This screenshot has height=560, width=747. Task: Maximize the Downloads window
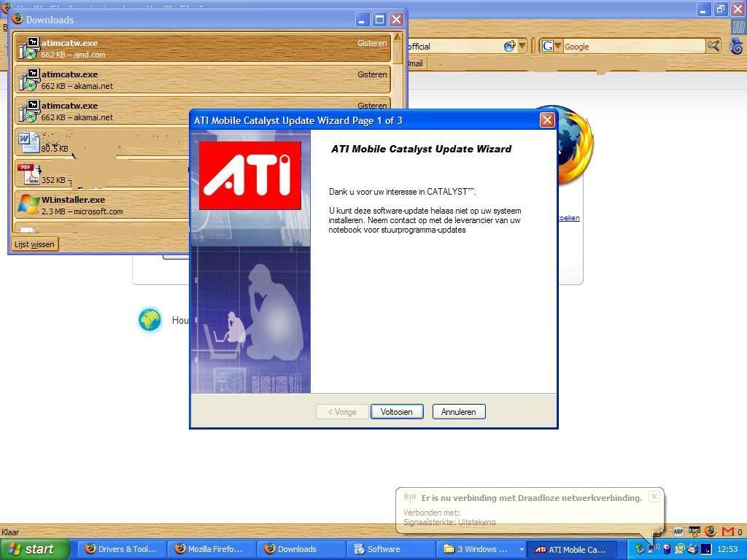coord(379,20)
